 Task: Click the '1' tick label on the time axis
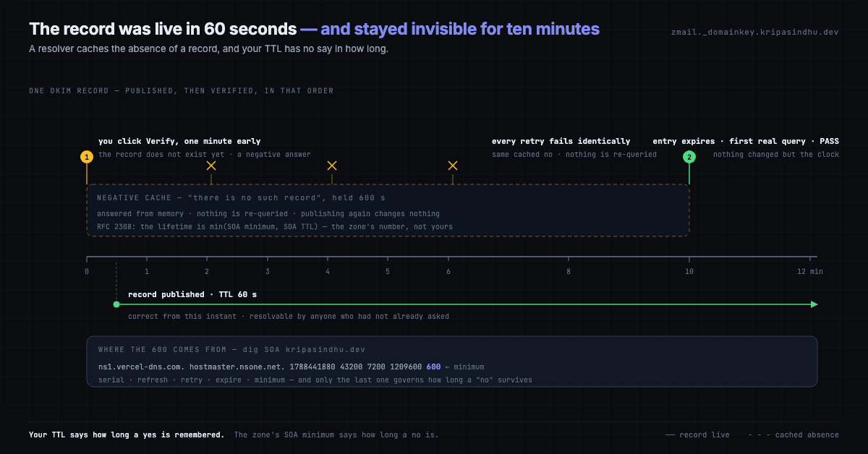[147, 272]
